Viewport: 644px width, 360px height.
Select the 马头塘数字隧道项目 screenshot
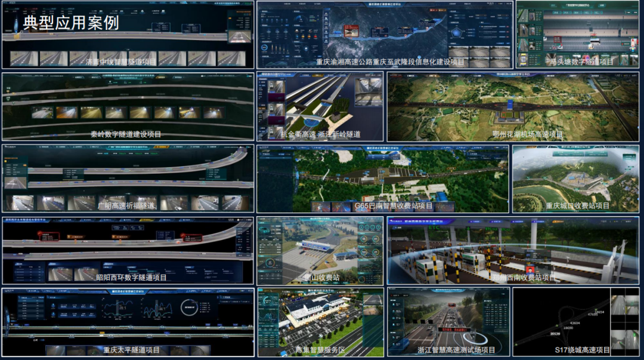point(577,34)
